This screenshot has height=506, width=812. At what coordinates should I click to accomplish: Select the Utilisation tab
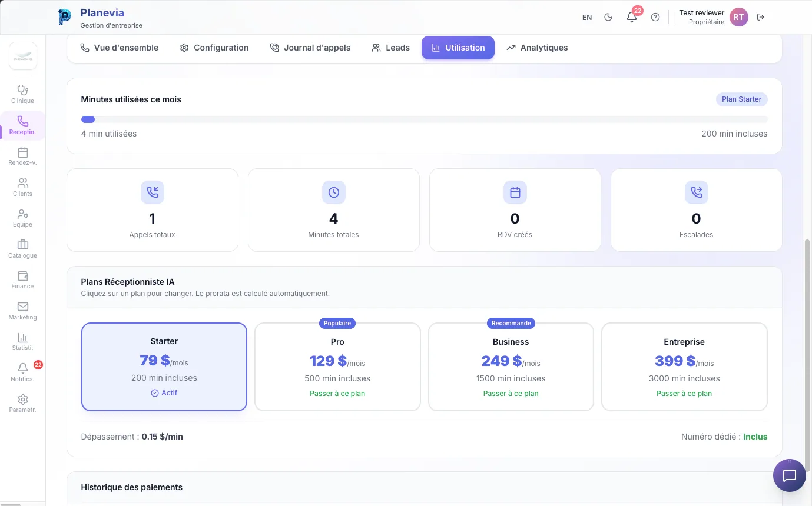point(458,48)
